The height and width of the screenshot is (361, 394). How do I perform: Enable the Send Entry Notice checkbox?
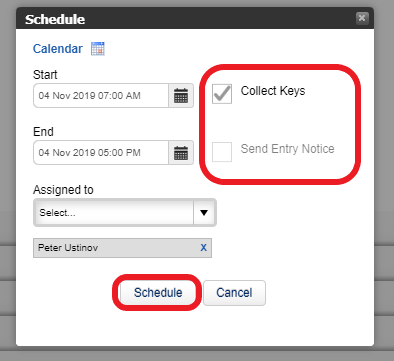pos(222,152)
